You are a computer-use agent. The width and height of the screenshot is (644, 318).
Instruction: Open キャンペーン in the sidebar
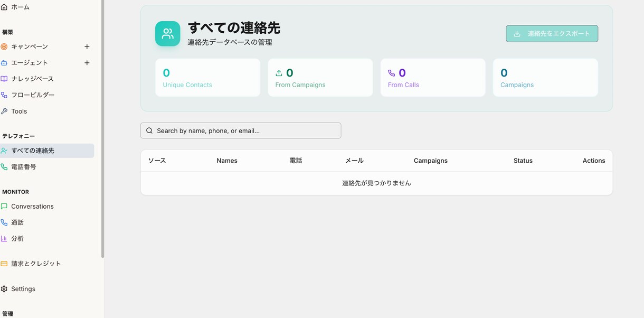[x=30, y=46]
